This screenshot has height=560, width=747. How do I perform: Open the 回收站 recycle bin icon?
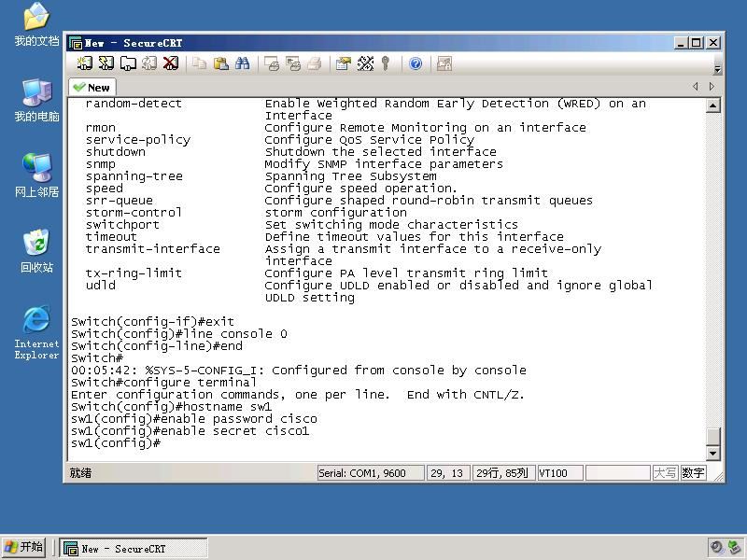(x=36, y=251)
